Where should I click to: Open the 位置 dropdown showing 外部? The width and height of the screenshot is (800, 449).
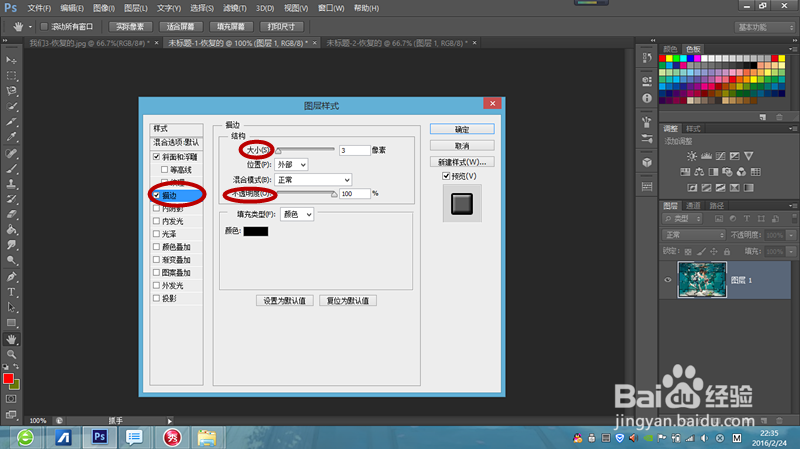click(x=291, y=164)
